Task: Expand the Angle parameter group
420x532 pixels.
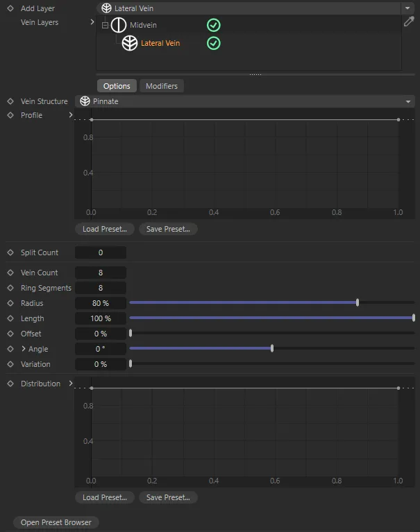Action: (23, 349)
